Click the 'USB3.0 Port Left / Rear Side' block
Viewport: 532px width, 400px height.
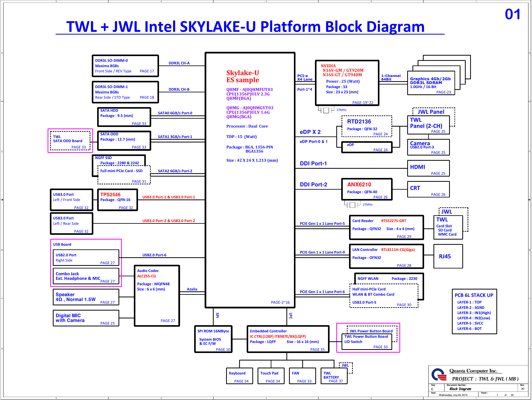(x=72, y=223)
